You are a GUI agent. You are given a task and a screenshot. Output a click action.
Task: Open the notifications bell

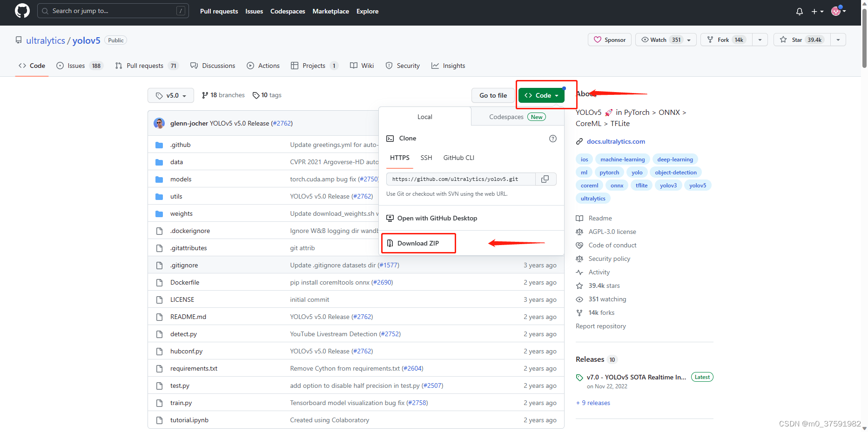pos(800,12)
